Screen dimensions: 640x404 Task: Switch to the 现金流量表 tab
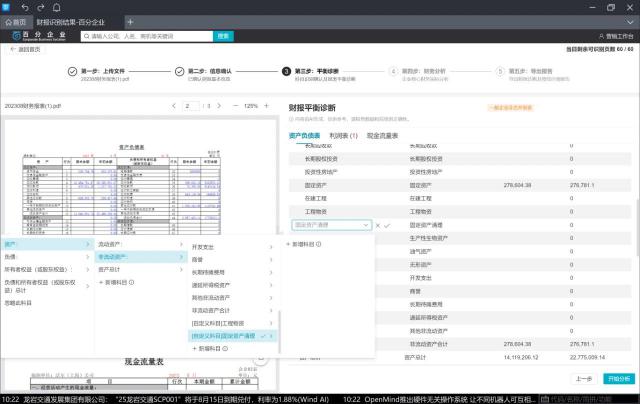coord(382,134)
